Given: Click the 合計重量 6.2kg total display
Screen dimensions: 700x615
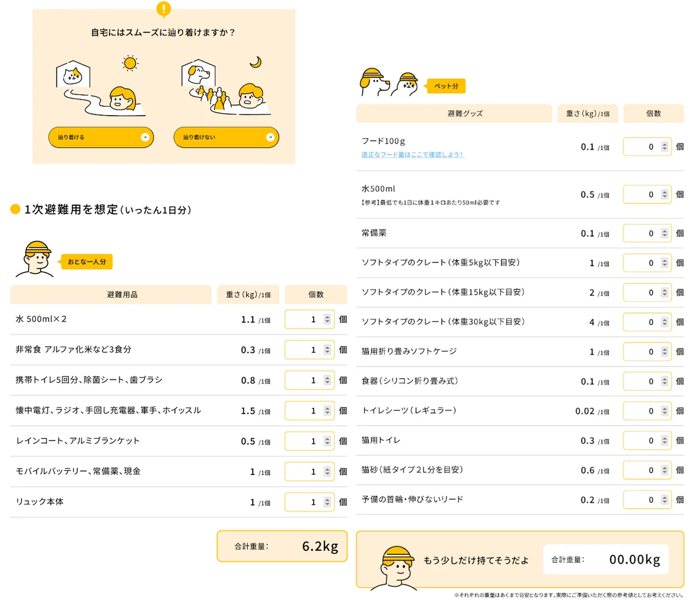Looking at the screenshot, I should (282, 546).
